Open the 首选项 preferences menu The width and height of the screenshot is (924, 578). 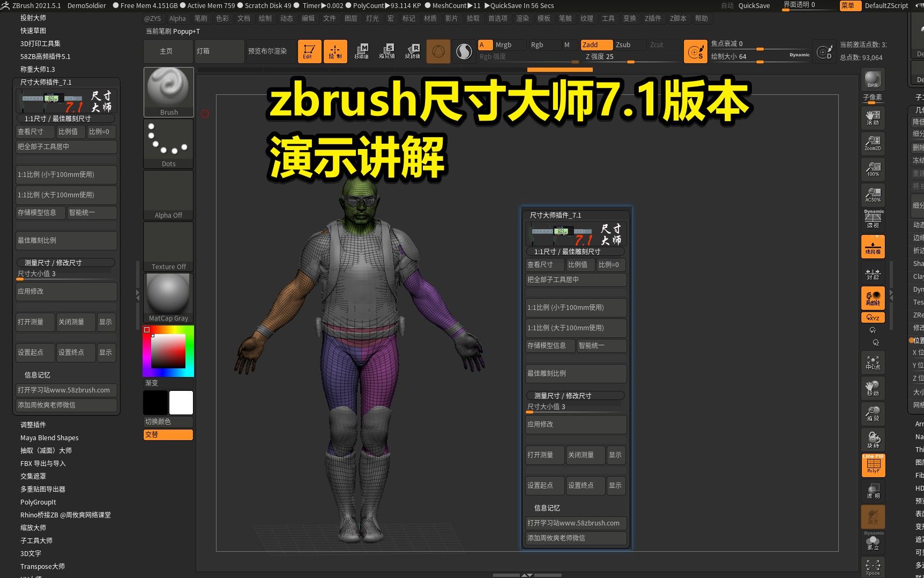[498, 18]
